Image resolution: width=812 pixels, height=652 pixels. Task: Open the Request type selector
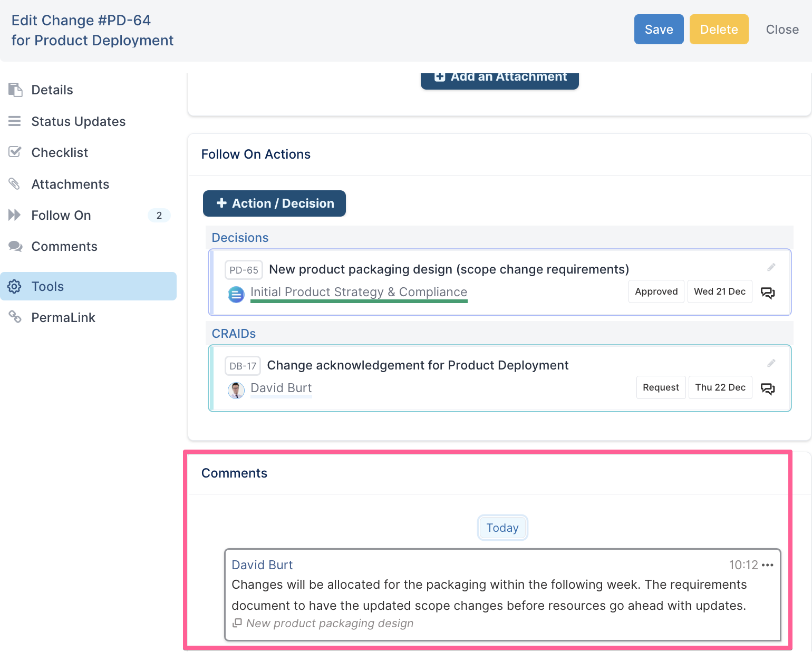pos(661,387)
